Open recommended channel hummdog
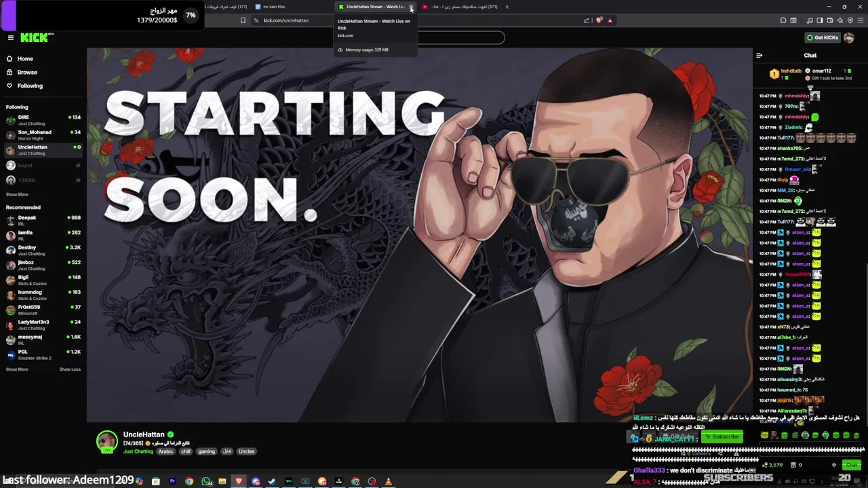 [x=43, y=295]
